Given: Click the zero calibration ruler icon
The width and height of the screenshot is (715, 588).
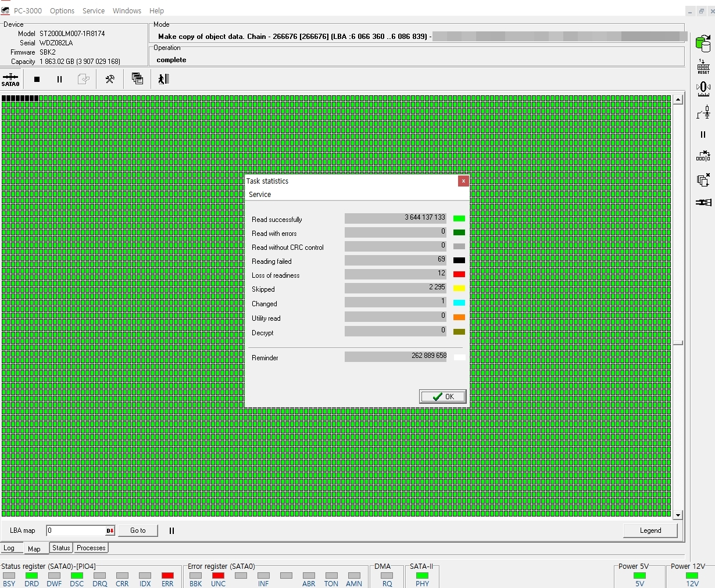Looking at the screenshot, I should tap(703, 89).
